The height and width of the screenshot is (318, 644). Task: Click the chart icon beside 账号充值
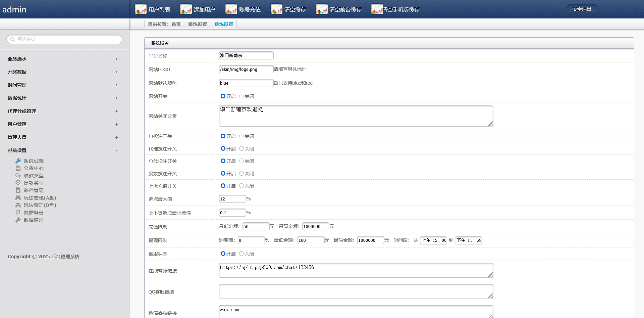(x=231, y=9)
